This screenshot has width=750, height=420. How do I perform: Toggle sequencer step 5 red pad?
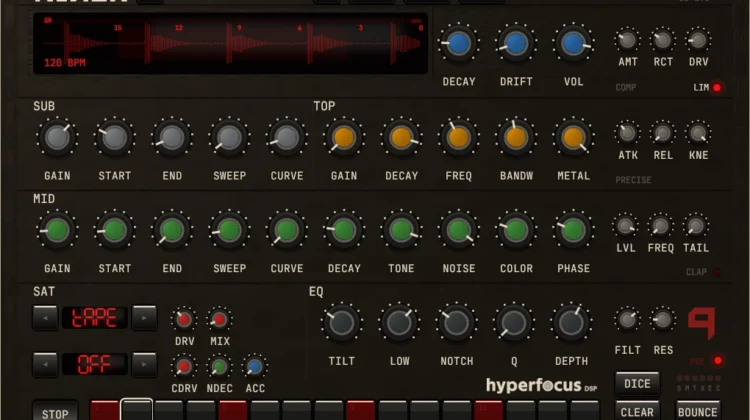pyautogui.click(x=232, y=411)
